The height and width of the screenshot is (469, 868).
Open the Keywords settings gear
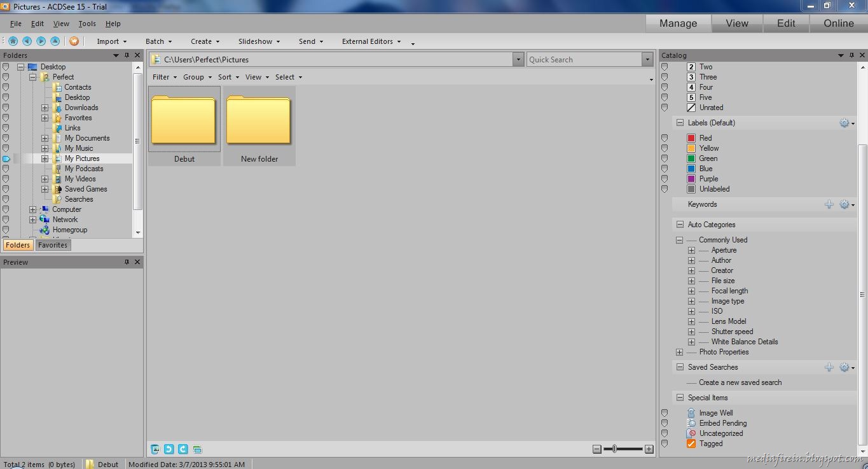coord(846,205)
